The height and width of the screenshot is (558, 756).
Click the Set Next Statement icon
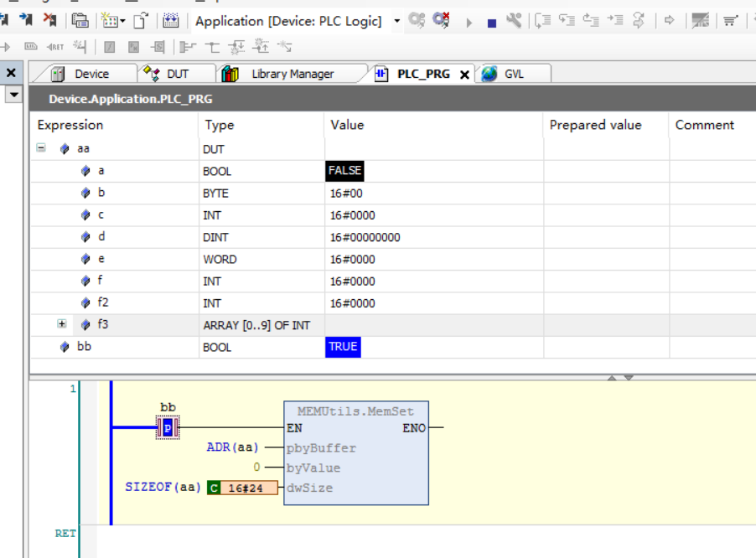pos(639,20)
